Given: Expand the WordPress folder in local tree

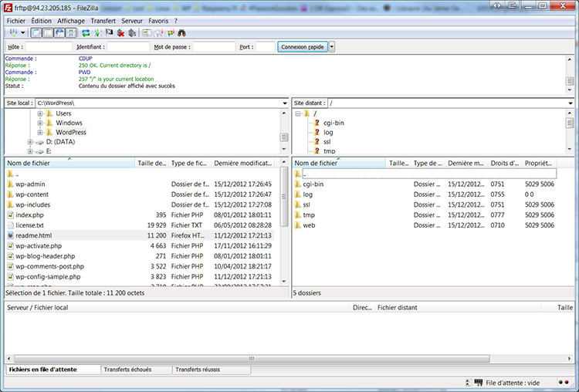Looking at the screenshot, I should [40, 133].
